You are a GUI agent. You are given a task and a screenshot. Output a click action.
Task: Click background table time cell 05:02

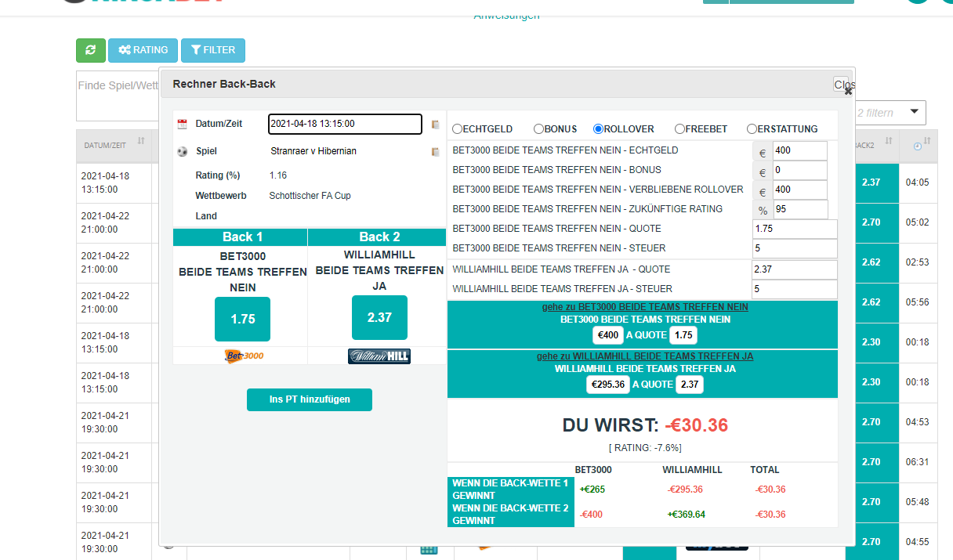coord(917,222)
